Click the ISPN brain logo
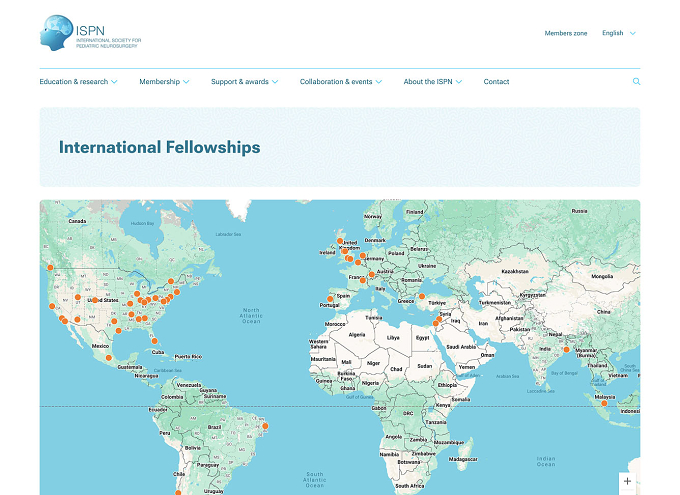 click(56, 33)
